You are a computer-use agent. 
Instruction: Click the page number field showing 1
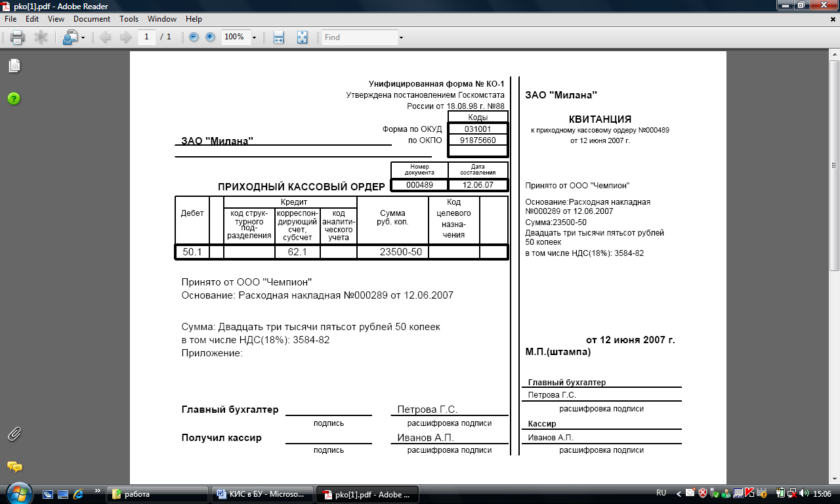tap(146, 37)
